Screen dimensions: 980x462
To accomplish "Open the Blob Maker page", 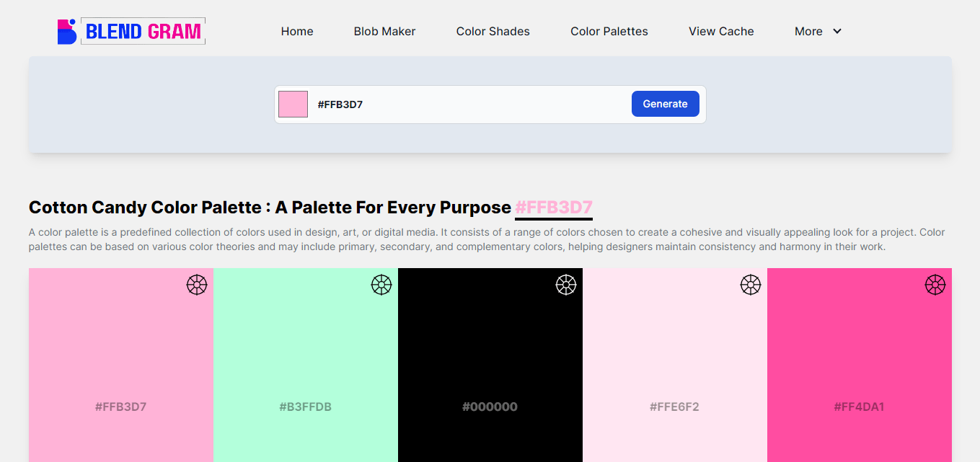I will coord(384,31).
